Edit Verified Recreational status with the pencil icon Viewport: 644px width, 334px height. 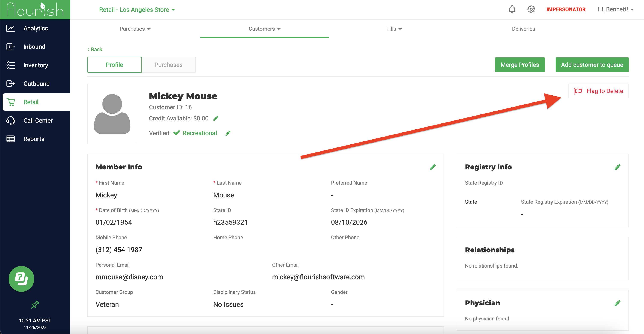coord(228,133)
